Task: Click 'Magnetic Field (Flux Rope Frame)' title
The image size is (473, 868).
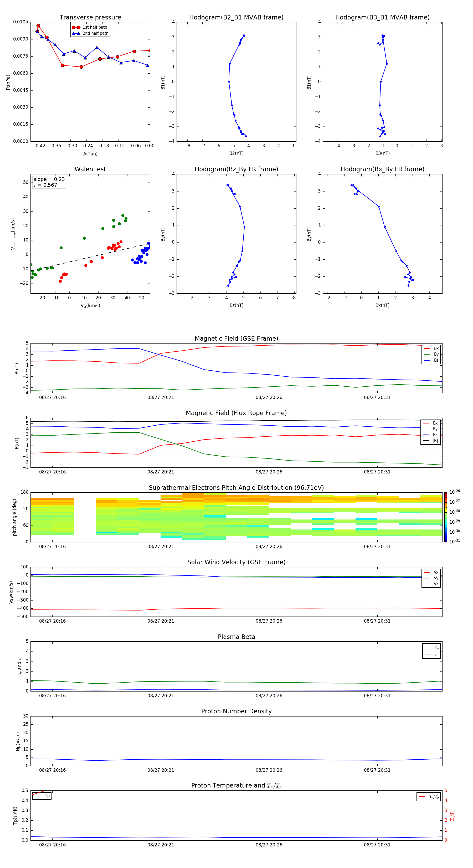Action: [236, 413]
